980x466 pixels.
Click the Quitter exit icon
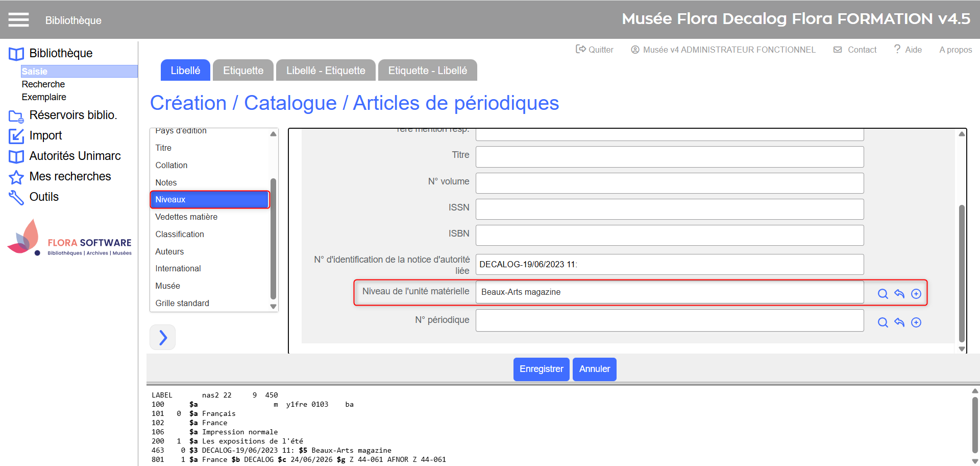[x=581, y=49]
